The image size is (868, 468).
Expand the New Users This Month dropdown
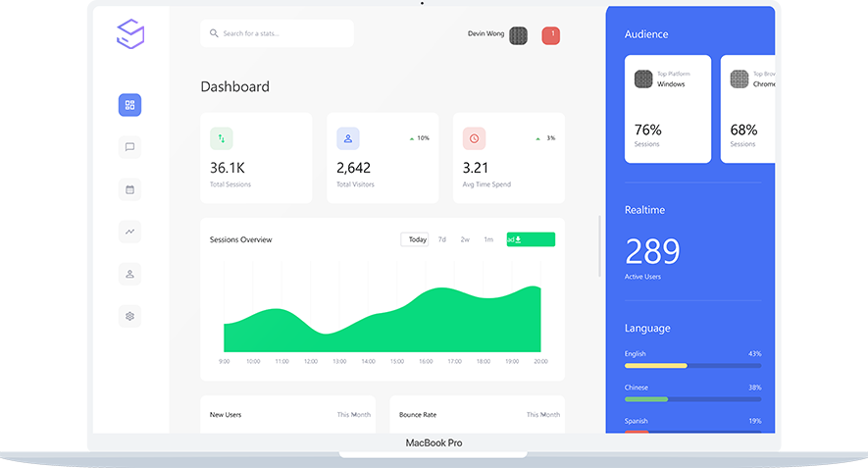pyautogui.click(x=354, y=415)
